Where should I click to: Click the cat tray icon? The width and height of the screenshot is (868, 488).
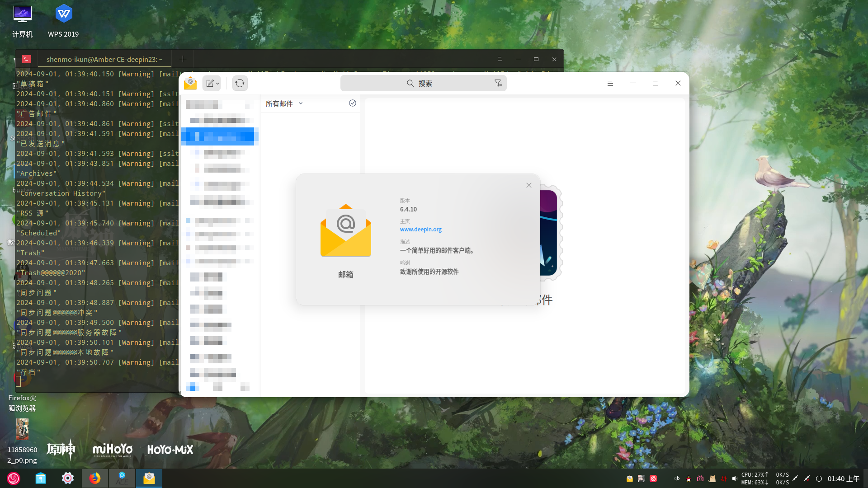(712, 479)
